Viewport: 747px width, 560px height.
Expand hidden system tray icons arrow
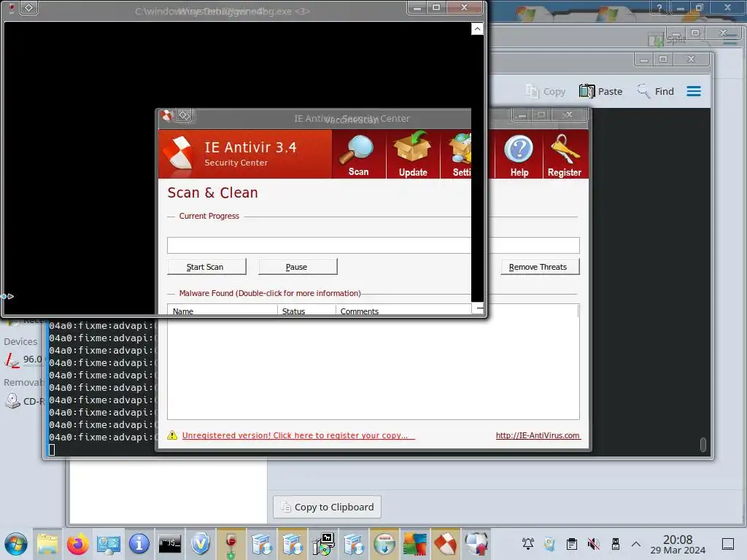[636, 544]
